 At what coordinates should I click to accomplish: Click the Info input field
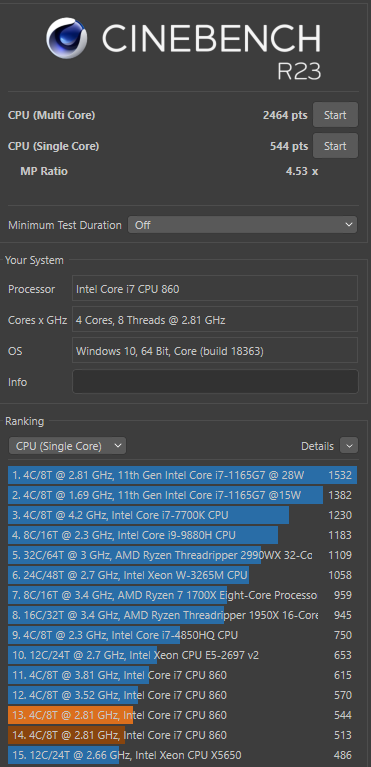[215, 382]
